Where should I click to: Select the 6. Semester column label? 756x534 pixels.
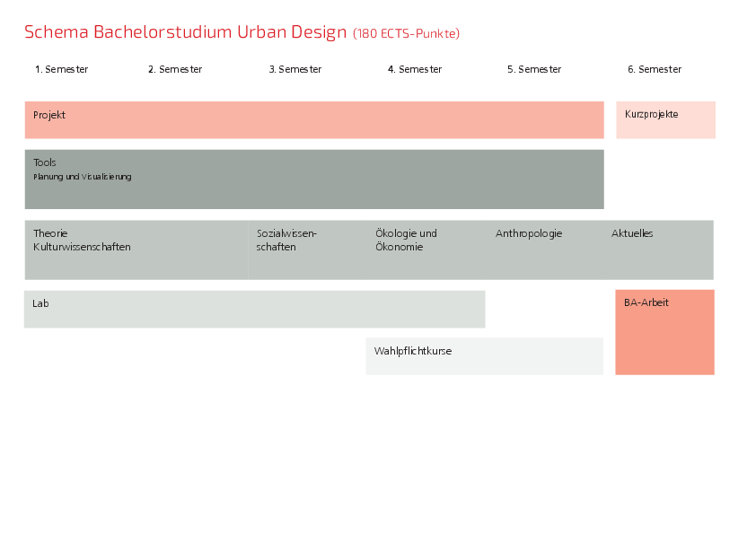click(655, 69)
